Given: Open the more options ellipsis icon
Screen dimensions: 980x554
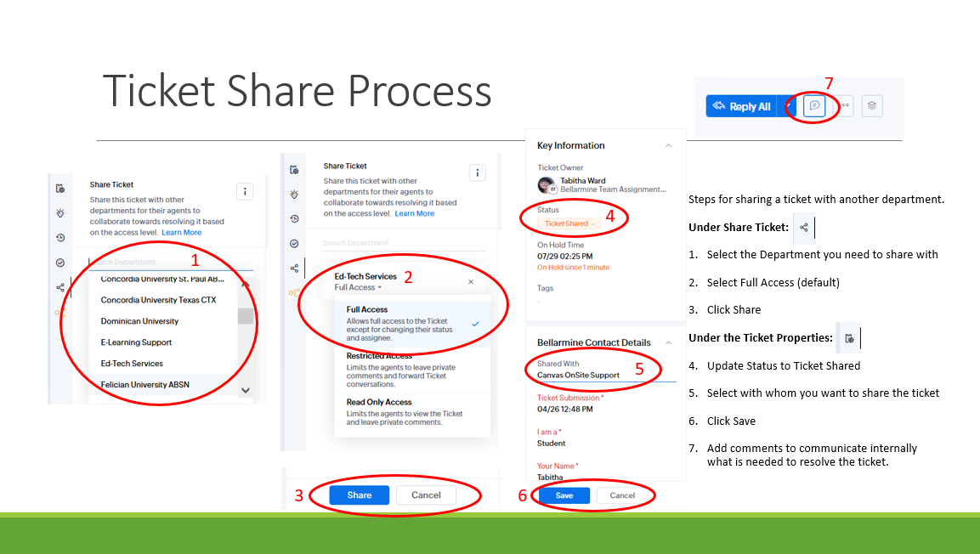Looking at the screenshot, I should (845, 106).
